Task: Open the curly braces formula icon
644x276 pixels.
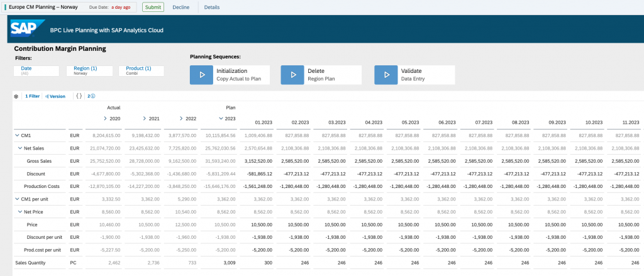Action: pos(79,96)
